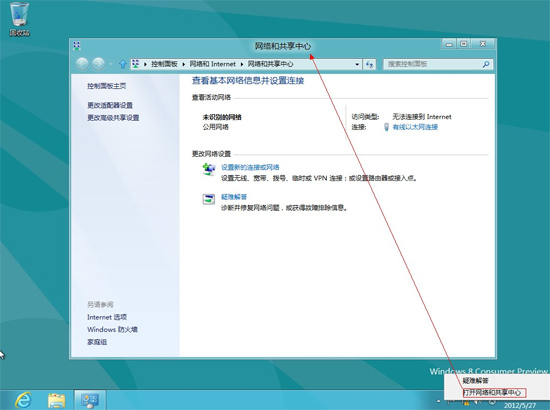Expand the arrow after 网络和 Internet breadcrumb
The height and width of the screenshot is (410, 550).
[242, 64]
